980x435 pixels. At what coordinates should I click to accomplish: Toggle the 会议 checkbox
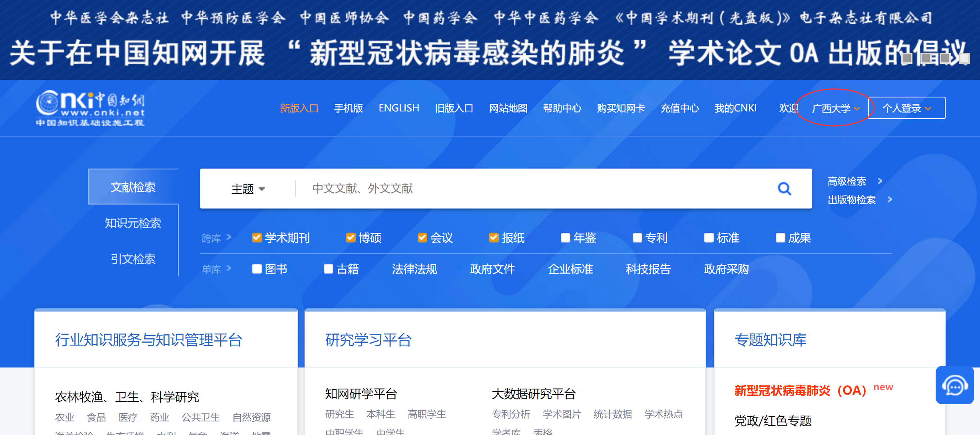(422, 238)
